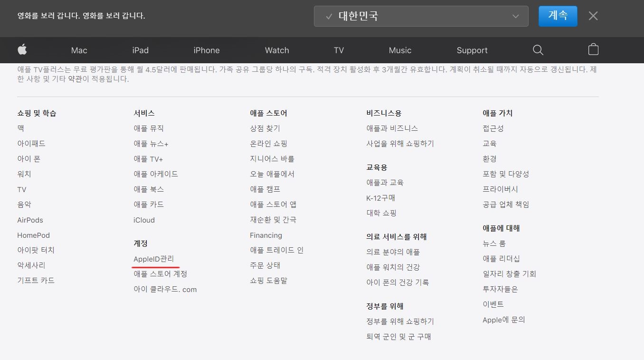Go to Music in the navigation bar
The image size is (644, 360).
click(x=400, y=50)
